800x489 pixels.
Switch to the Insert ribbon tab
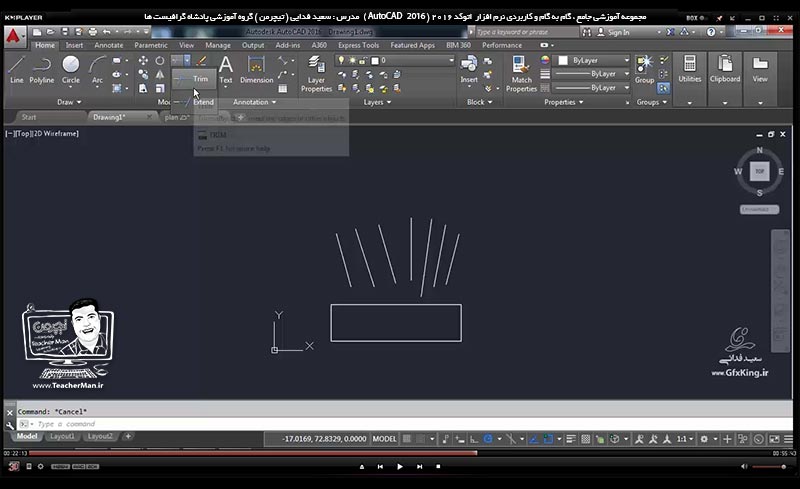[x=74, y=45]
